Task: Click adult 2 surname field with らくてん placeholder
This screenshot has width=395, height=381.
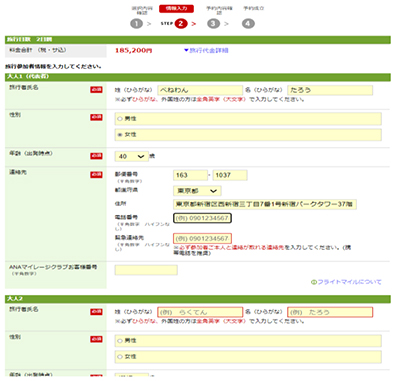Action: click(200, 312)
